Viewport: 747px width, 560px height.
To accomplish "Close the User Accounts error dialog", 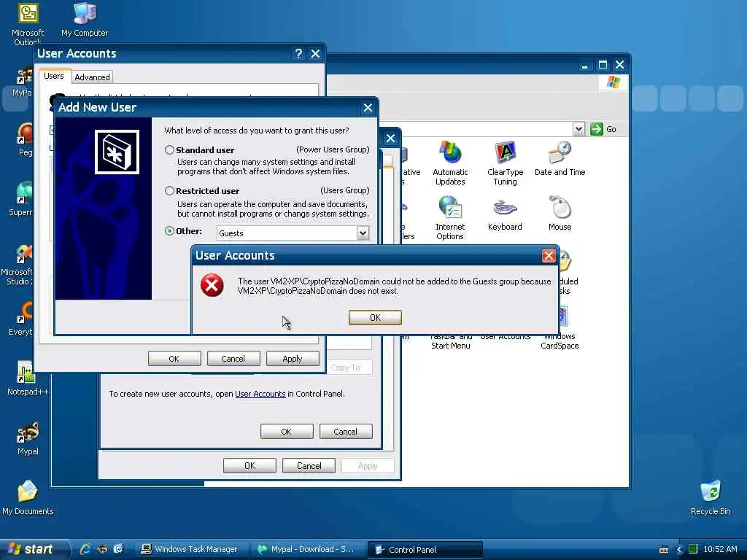I will [549, 256].
